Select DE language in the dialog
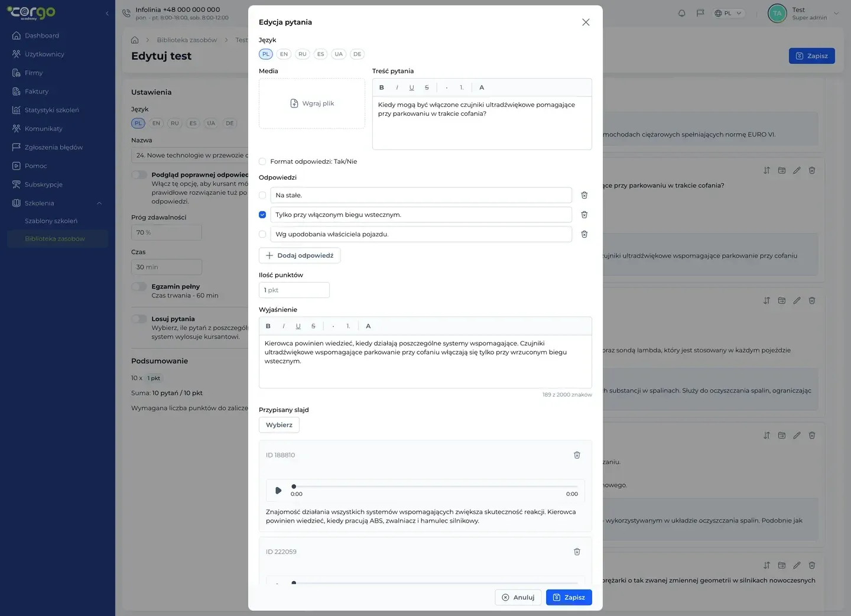This screenshot has width=851, height=616. tap(357, 54)
